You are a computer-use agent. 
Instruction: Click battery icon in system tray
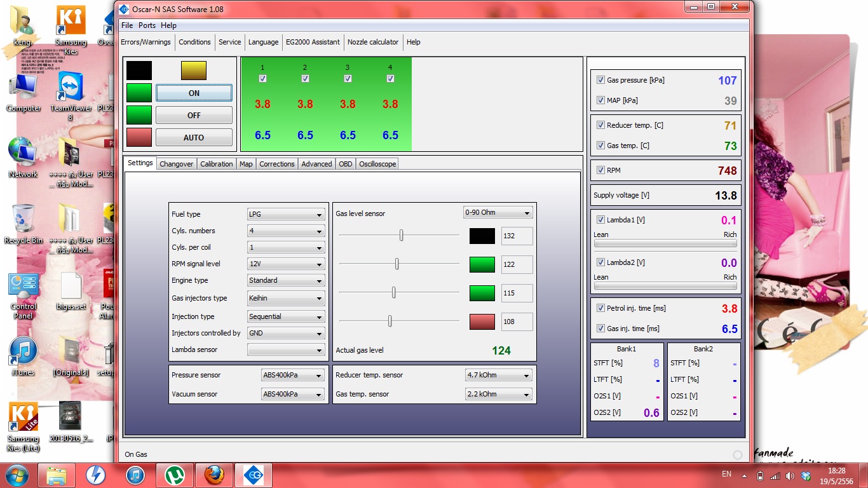(x=761, y=475)
